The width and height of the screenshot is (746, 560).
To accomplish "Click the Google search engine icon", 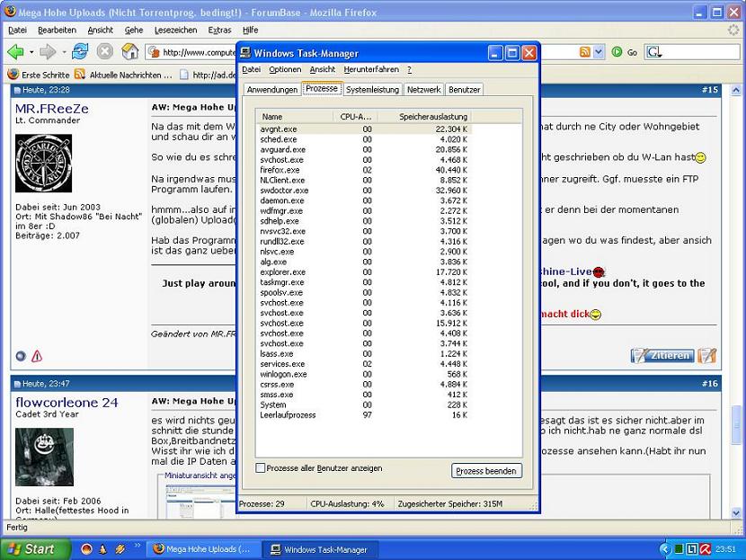I will pyautogui.click(x=653, y=52).
